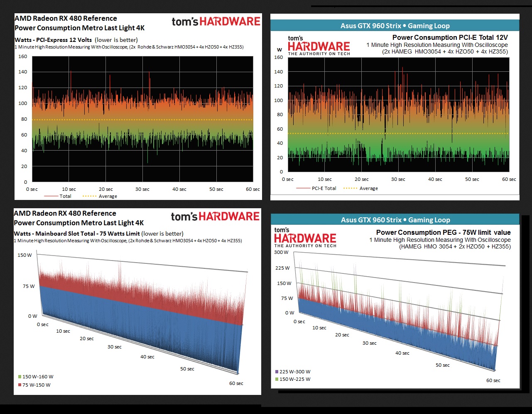Click the tom's HARDWARE logo on GTX 960 PCI-E Total chart
532x414 pixels.
pyautogui.click(x=319, y=46)
